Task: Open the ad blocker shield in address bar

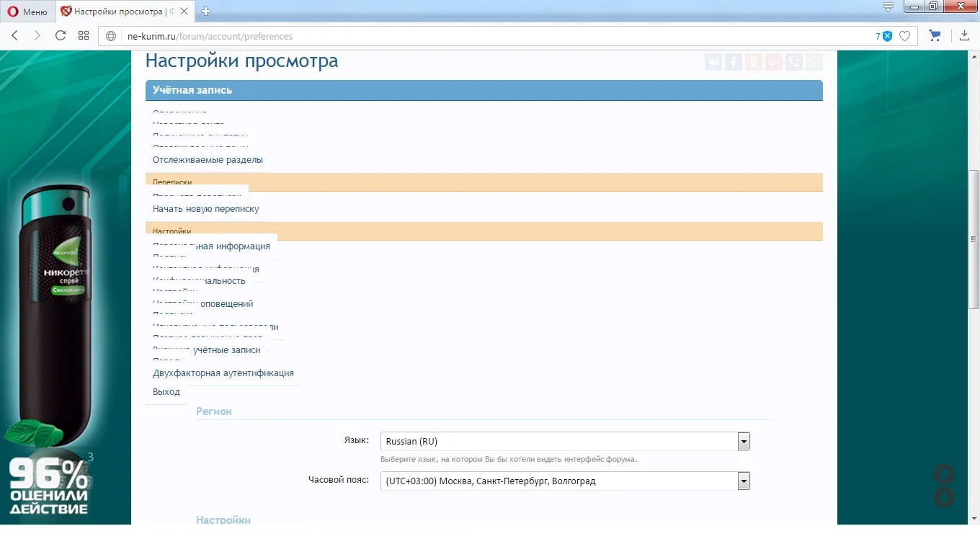Action: pos(886,35)
